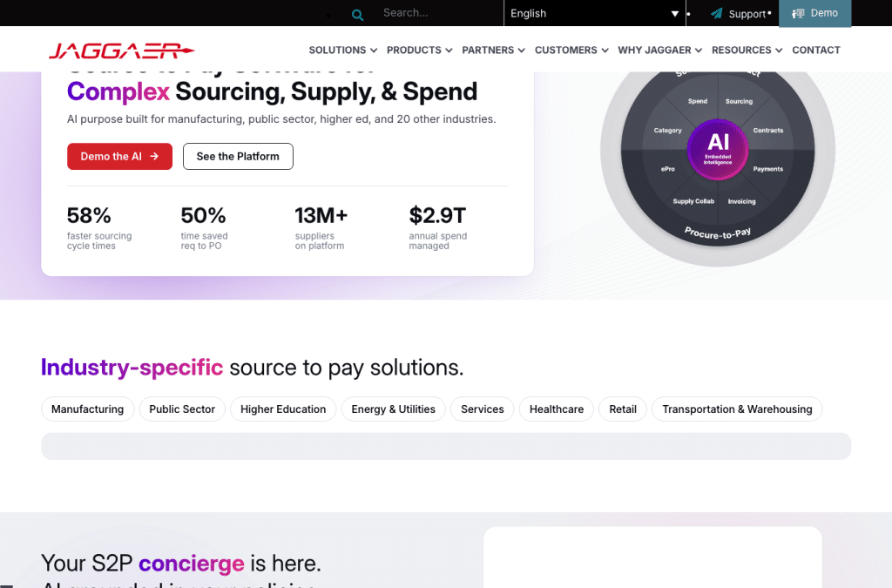
Task: Select the Manufacturing industry tab
Action: [x=88, y=409]
